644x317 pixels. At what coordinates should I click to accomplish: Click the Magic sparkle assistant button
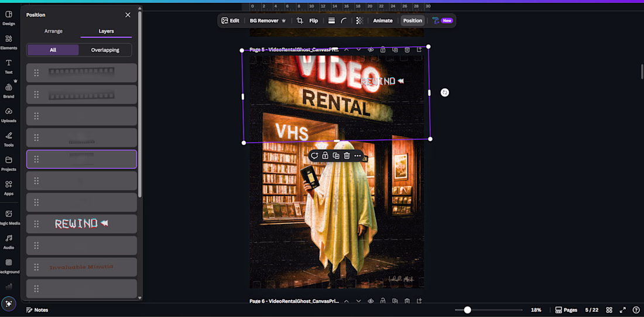tap(9, 304)
